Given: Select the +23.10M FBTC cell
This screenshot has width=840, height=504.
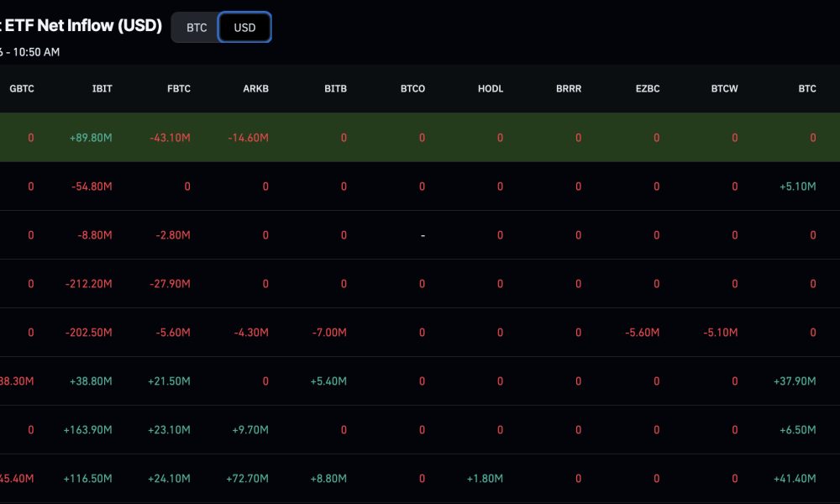Looking at the screenshot, I should pos(169,430).
